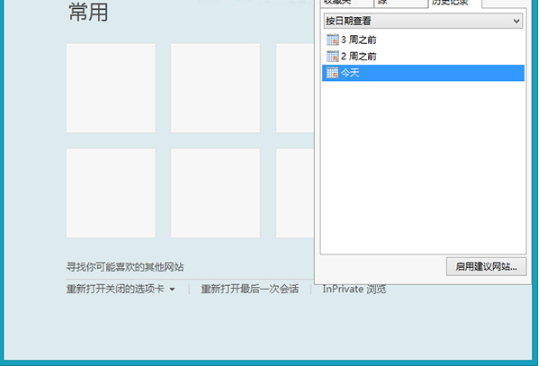Switch to the 历史记录 tab
The height and width of the screenshot is (366, 539).
[x=454, y=3]
